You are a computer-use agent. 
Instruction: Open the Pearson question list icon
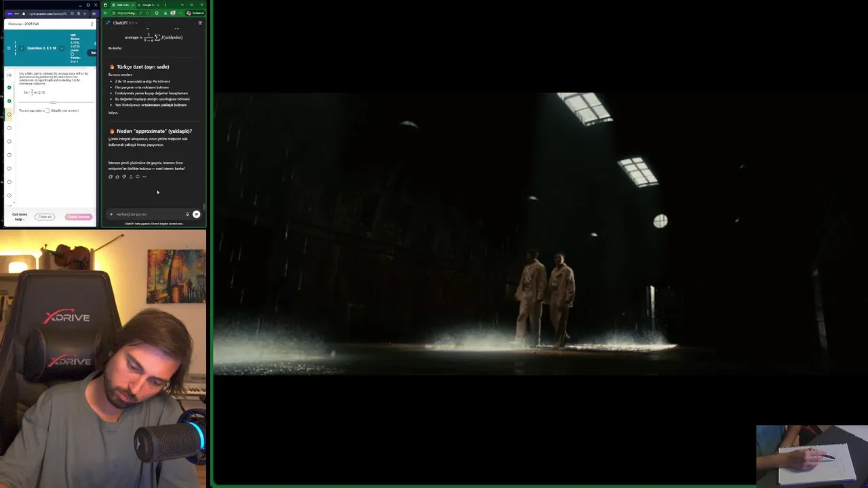(x=9, y=48)
